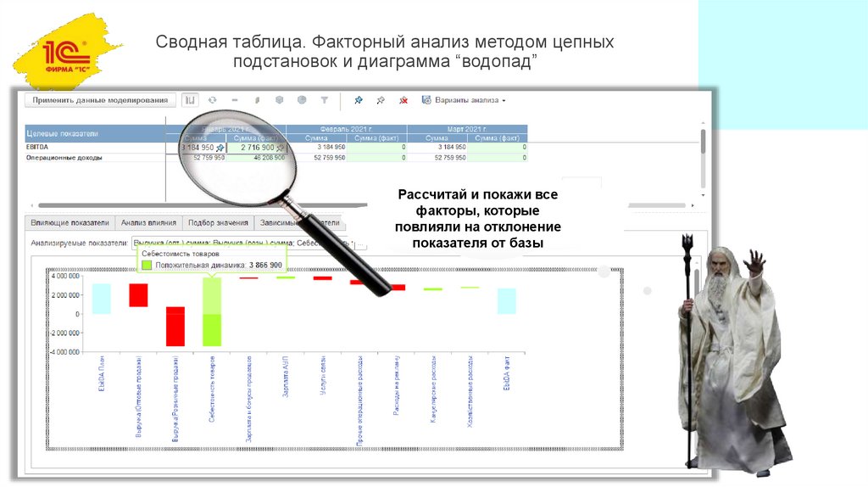868x487 pixels.
Task: Click the green Себестоимость товаров bar
Action: tap(212, 312)
